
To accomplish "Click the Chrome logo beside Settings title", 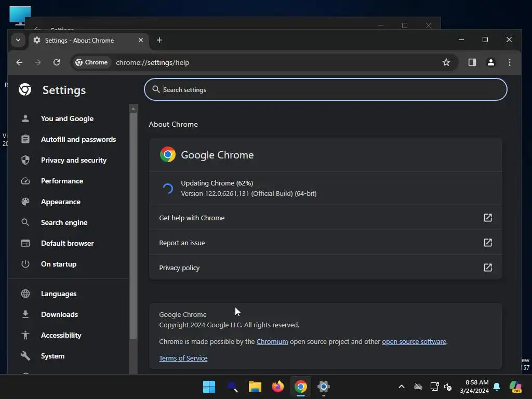I will [25, 89].
